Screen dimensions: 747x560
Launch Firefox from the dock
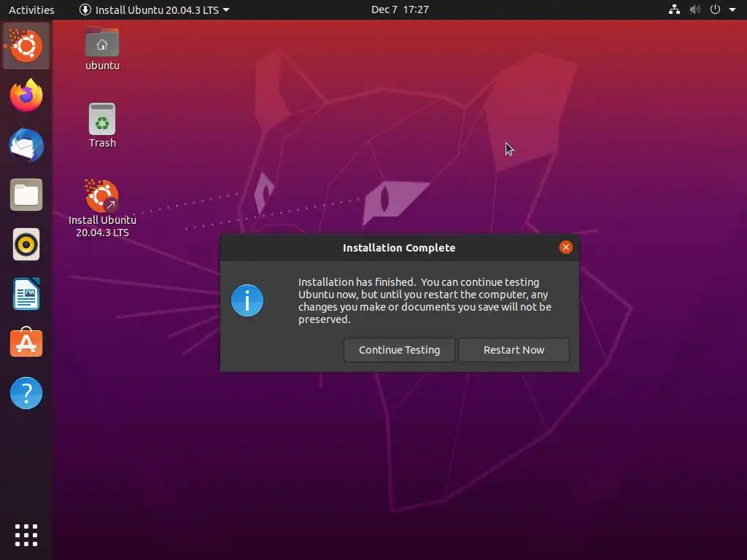click(x=26, y=96)
